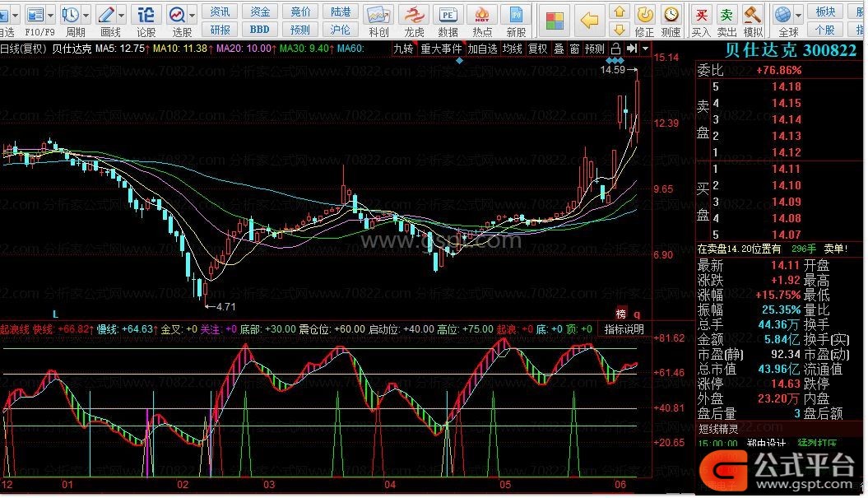Click the red q marker on chart
This screenshot has width=868, height=498.
[x=637, y=314]
